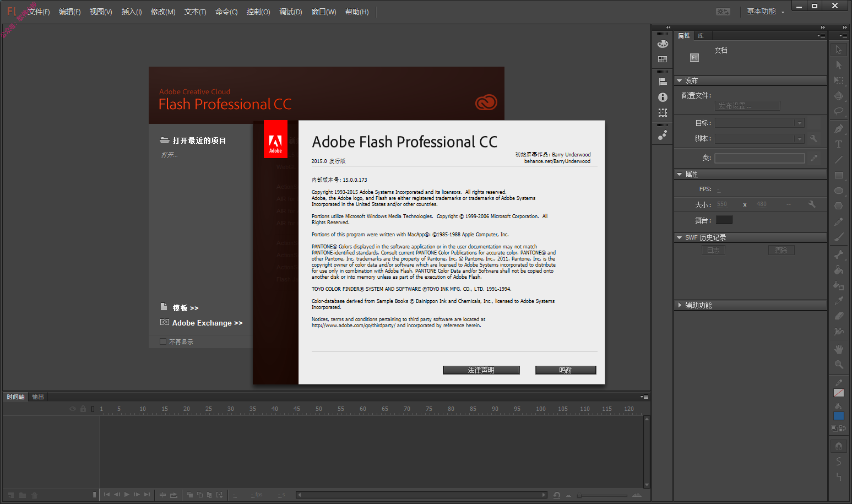852x504 pixels.
Task: Switch to the 时间轴 tab
Action: [15, 397]
